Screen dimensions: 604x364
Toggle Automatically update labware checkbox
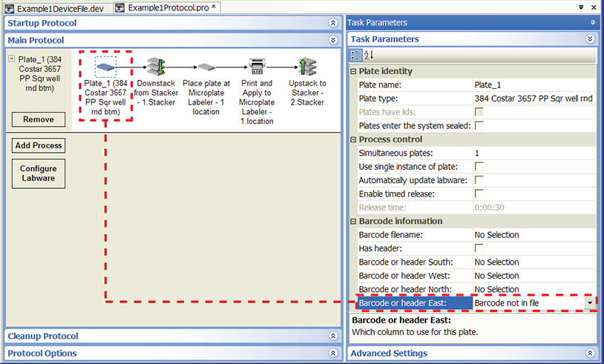pos(479,180)
